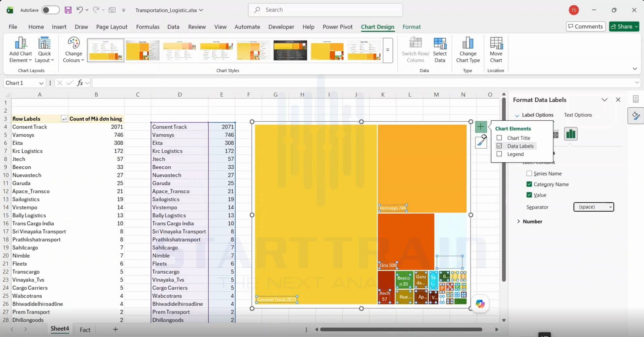The width and height of the screenshot is (644, 337).
Task: Open the Format ribbon tab
Action: coord(411,27)
